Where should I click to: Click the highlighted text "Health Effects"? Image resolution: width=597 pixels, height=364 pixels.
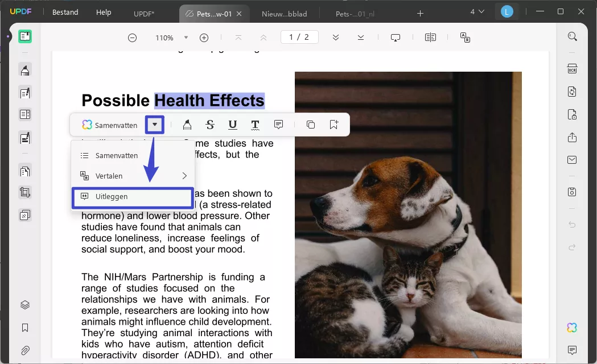pos(209,101)
